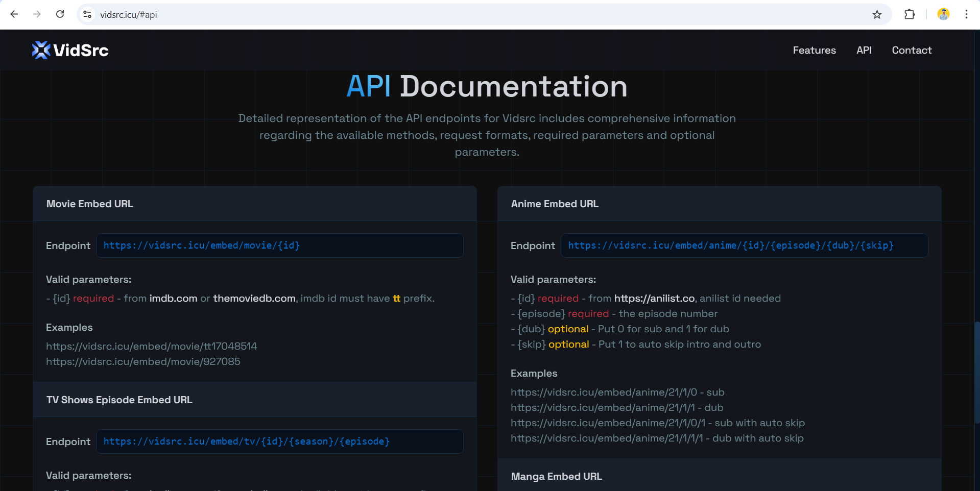The height and width of the screenshot is (491, 980).
Task: Select the TV Shows episode endpoint field
Action: [280, 441]
